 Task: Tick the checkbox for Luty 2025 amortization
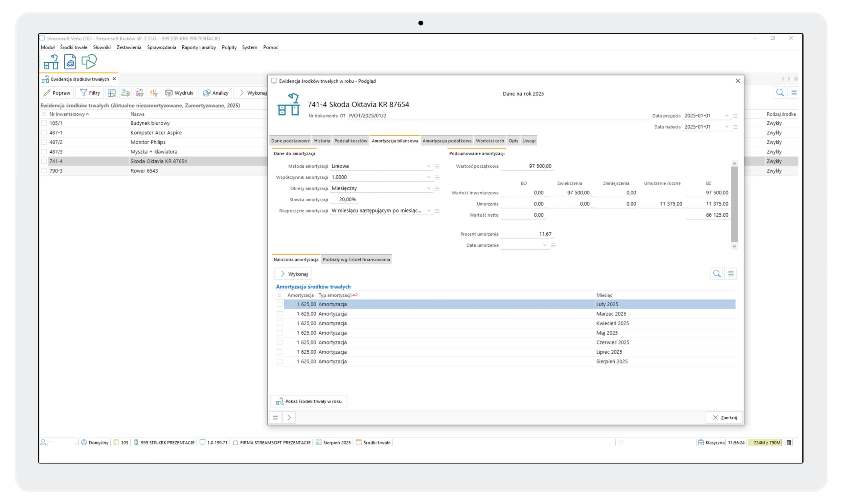(x=279, y=304)
